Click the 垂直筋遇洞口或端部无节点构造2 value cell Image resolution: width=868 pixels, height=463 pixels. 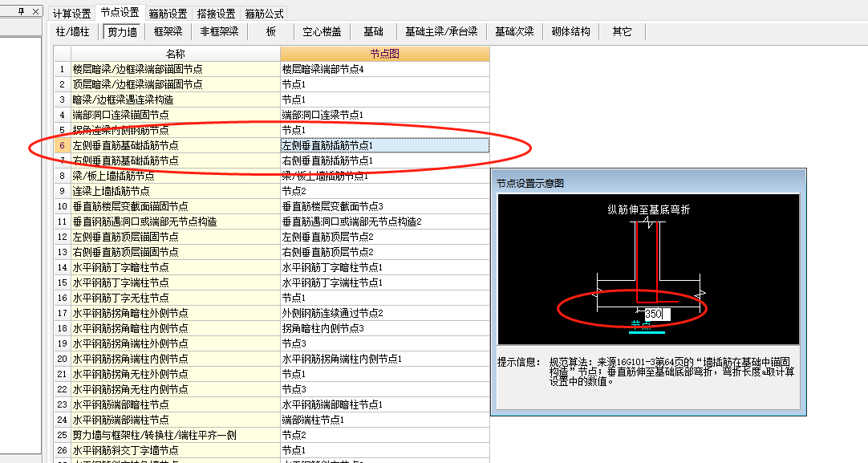click(385, 221)
